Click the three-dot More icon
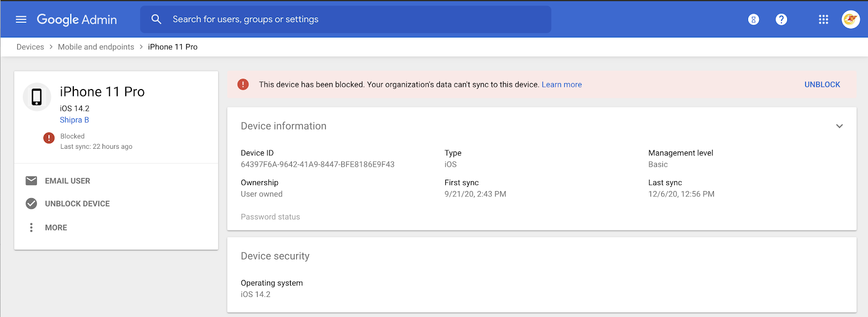Screen dimensions: 868x317 click(31, 227)
